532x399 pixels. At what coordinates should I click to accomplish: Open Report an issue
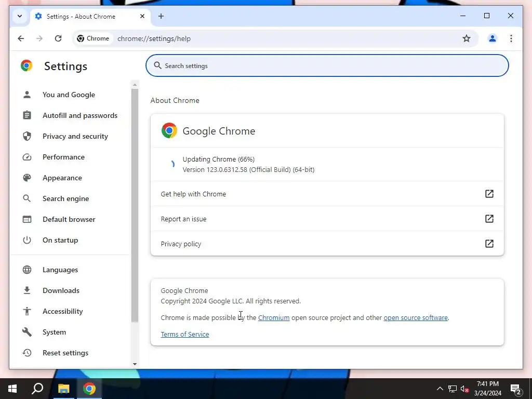point(327,219)
